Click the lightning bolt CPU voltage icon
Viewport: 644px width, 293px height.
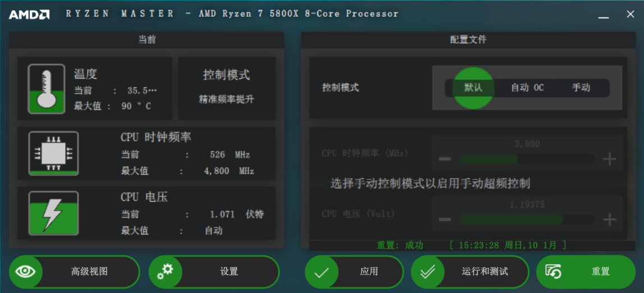click(53, 213)
